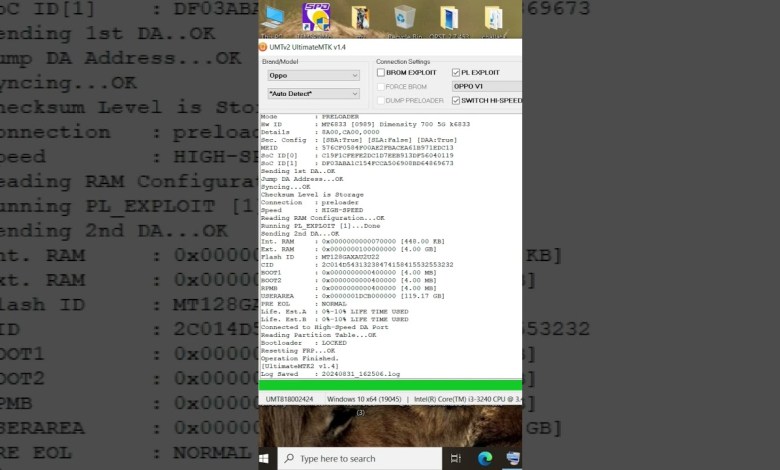This screenshot has height=470, width=780.
Task: Open the OPPO V1 exploit dropdown
Action: 485,86
